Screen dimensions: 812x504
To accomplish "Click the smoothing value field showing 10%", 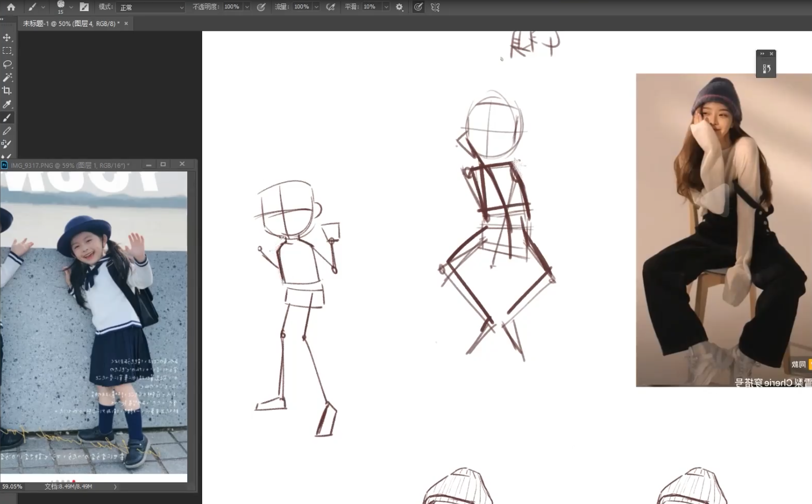I will point(371,7).
